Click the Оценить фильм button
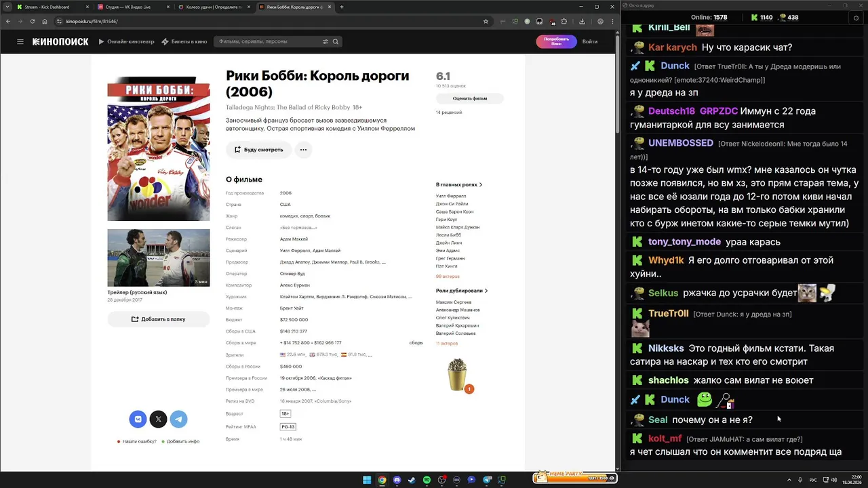Viewport: 868px width, 488px height. point(470,98)
